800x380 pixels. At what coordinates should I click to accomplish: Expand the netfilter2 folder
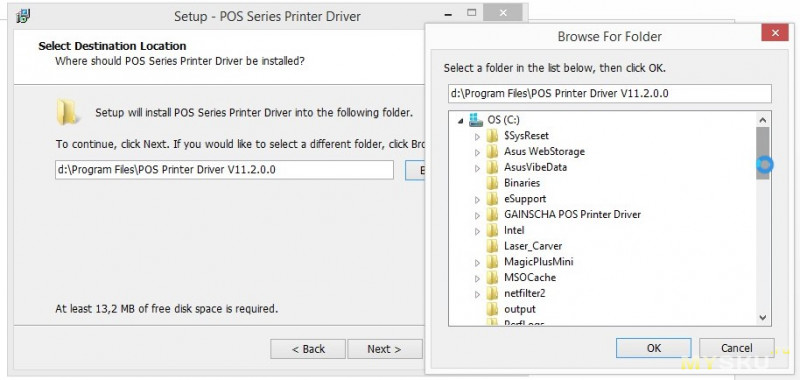(x=477, y=294)
